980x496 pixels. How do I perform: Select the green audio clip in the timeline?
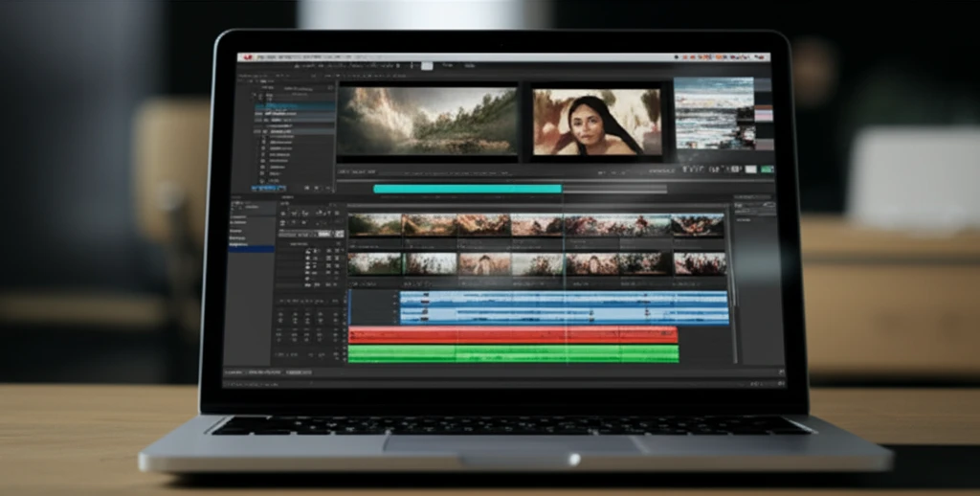point(513,353)
